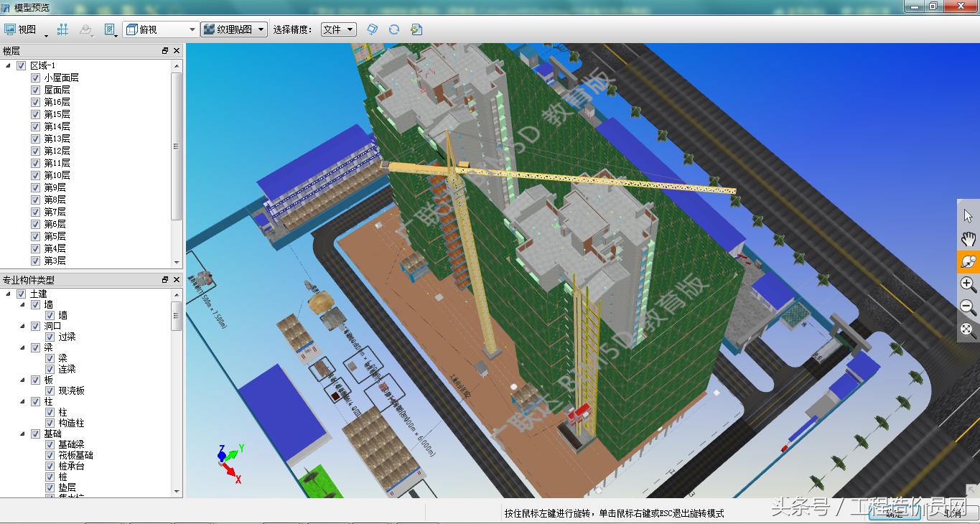Select the 桩 item label

(x=62, y=477)
